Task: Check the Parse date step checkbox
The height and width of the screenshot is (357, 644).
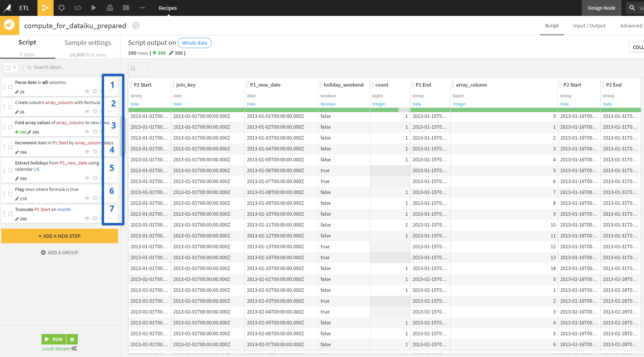Action: (10, 87)
